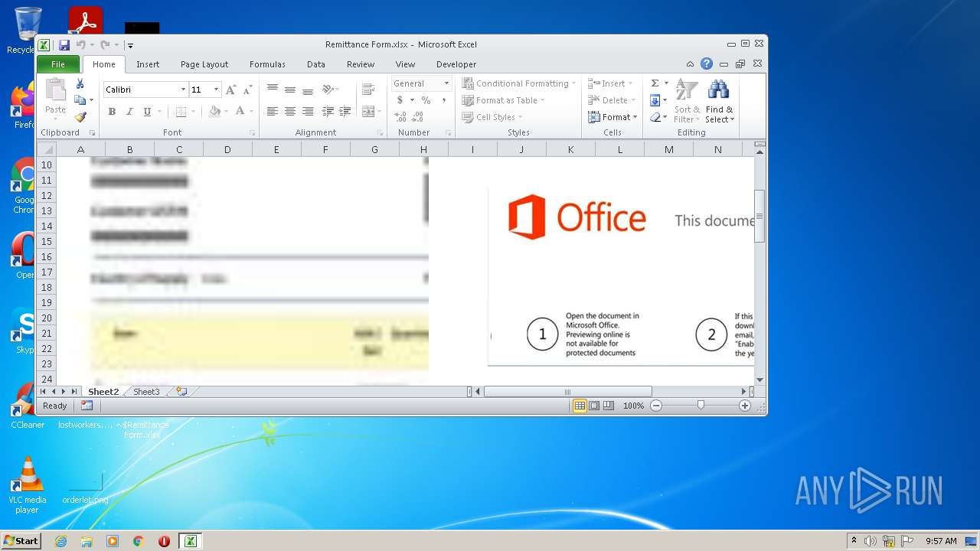Switch to Page Layout view in status bar
Viewport: 980px width, 551px height.
click(x=594, y=406)
